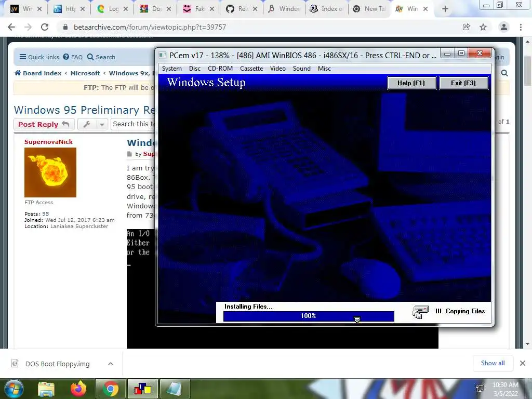This screenshot has height=399, width=532.
Task: Go forward in Chrome browser
Action: pyautogui.click(x=28, y=27)
